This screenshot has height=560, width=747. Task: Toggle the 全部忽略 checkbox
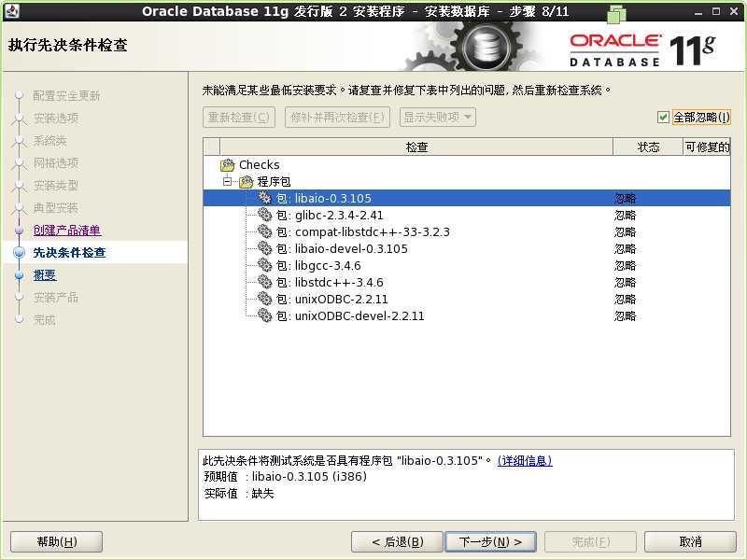(x=663, y=117)
